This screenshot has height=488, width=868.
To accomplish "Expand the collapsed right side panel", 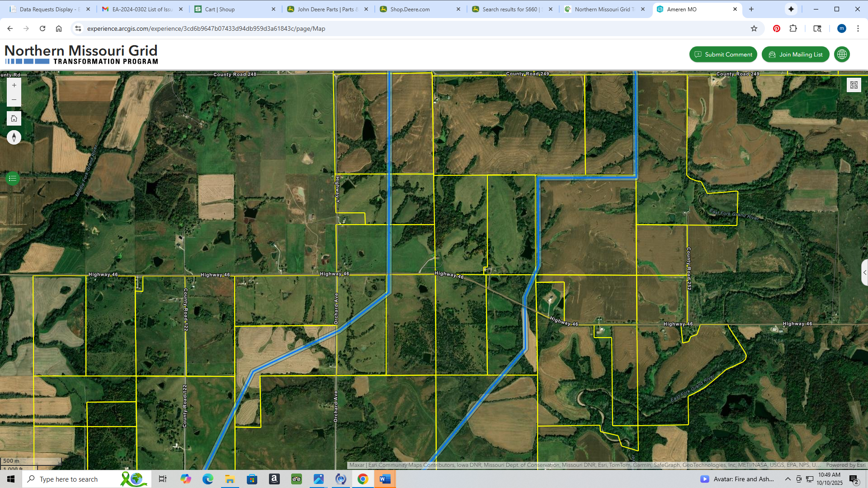I will [864, 272].
